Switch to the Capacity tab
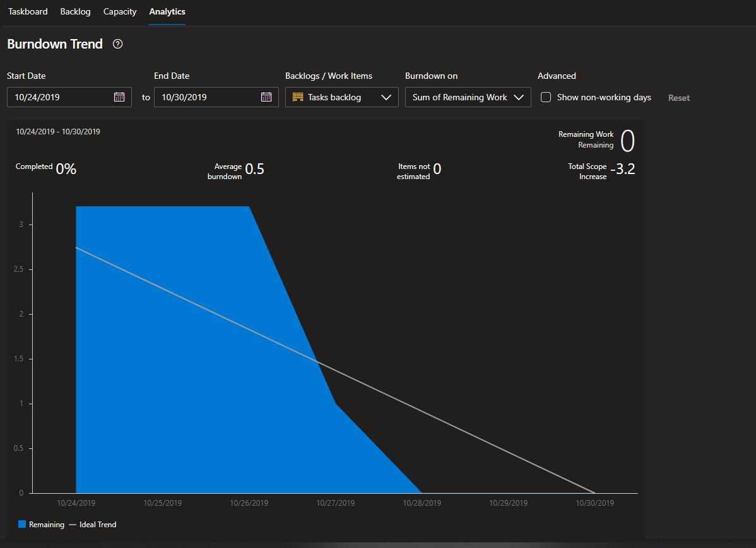Screen dimensions: 756x548 click(x=119, y=11)
